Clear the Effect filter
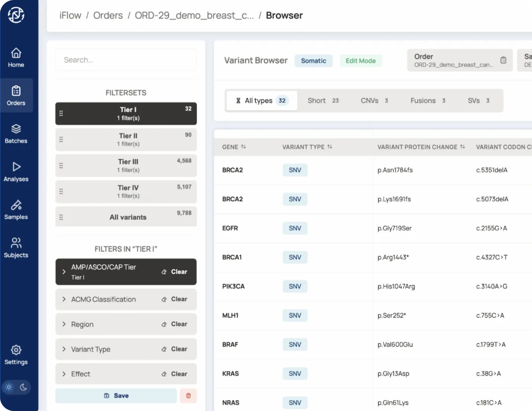The height and width of the screenshot is (411, 532). [x=174, y=374]
